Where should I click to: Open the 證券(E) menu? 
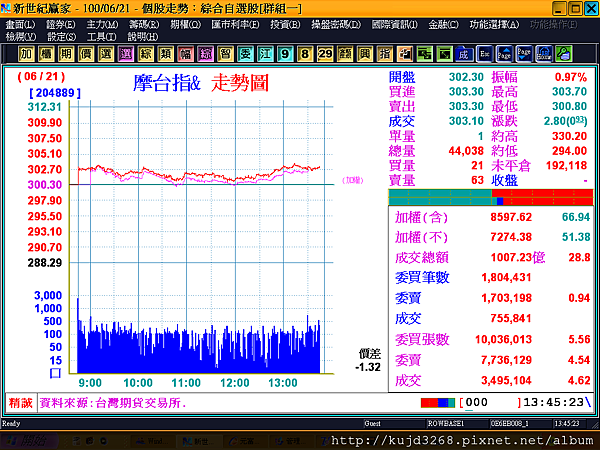[x=60, y=25]
